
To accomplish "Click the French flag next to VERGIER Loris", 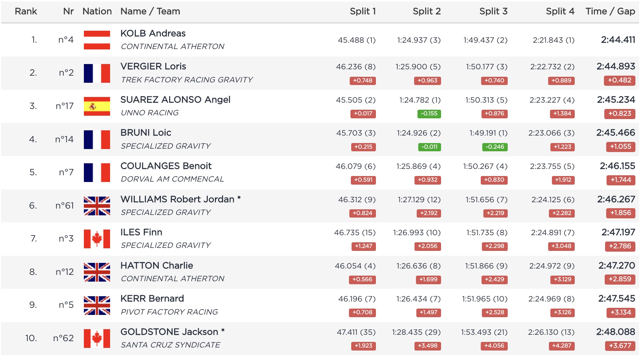I will (x=97, y=73).
